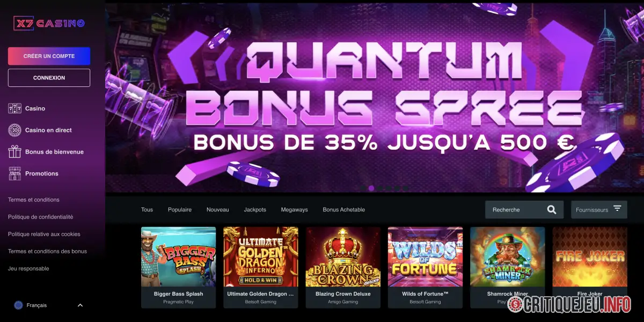Open the Bigger Bass Splash game thumbnail
Viewport: 644px width, 322px height.
(x=178, y=257)
